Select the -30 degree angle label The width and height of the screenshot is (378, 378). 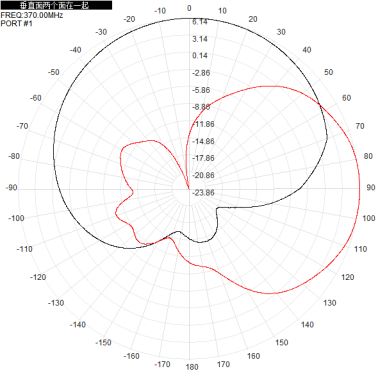(x=101, y=32)
